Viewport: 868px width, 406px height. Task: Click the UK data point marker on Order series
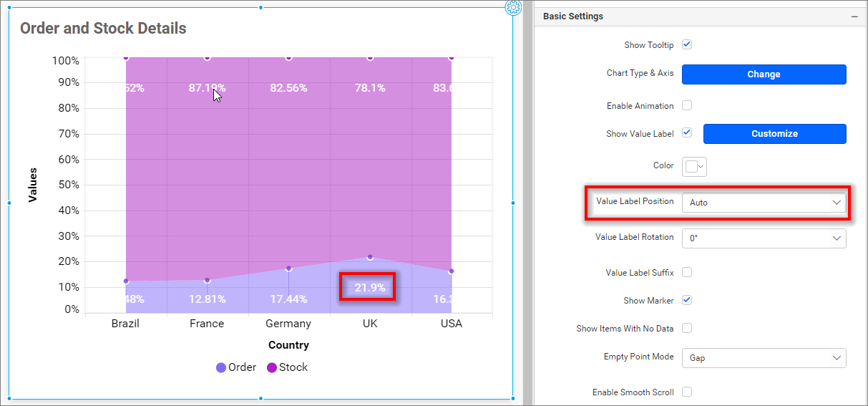click(370, 257)
